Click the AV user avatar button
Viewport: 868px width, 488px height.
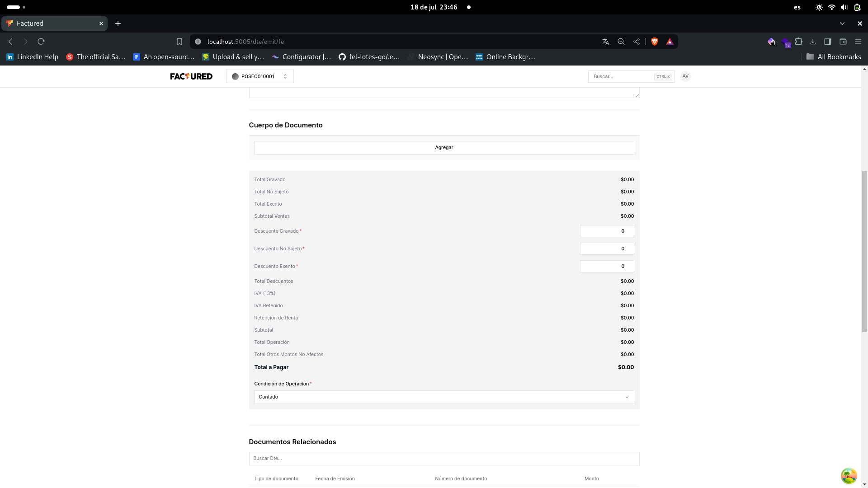(685, 76)
